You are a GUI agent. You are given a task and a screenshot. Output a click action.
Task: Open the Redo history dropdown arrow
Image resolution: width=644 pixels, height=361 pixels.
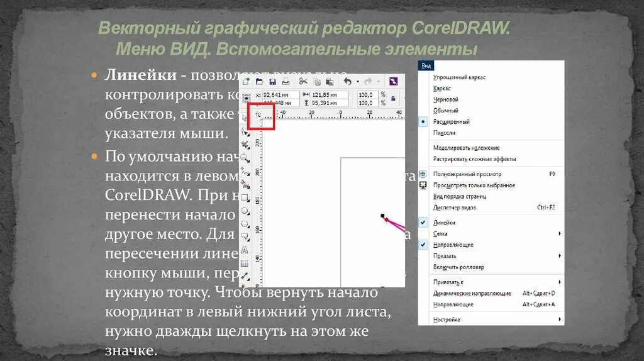pyautogui.click(x=378, y=82)
